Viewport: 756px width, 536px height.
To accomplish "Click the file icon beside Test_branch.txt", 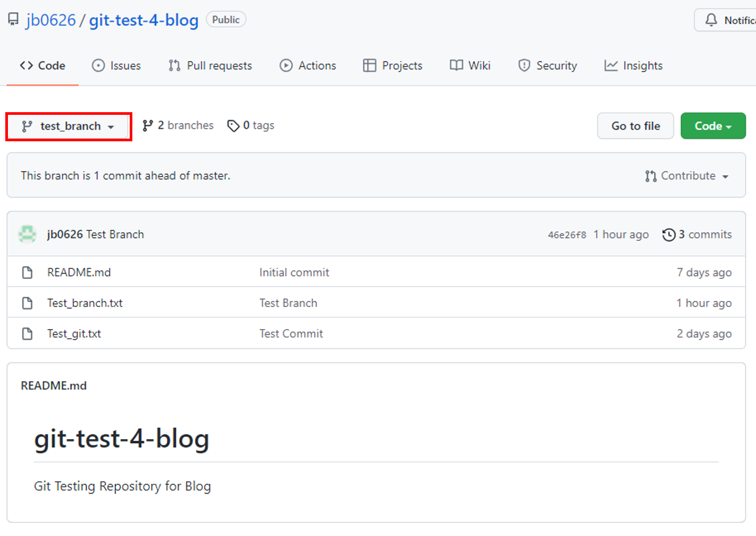I will click(28, 303).
